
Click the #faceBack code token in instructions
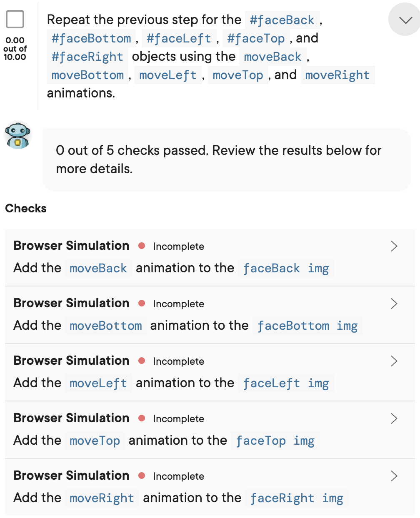click(282, 20)
